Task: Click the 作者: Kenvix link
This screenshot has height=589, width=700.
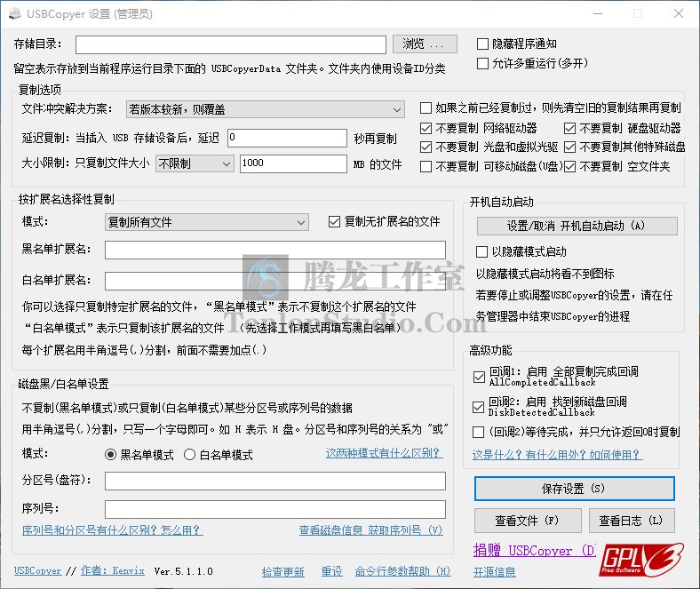Action: point(113,570)
